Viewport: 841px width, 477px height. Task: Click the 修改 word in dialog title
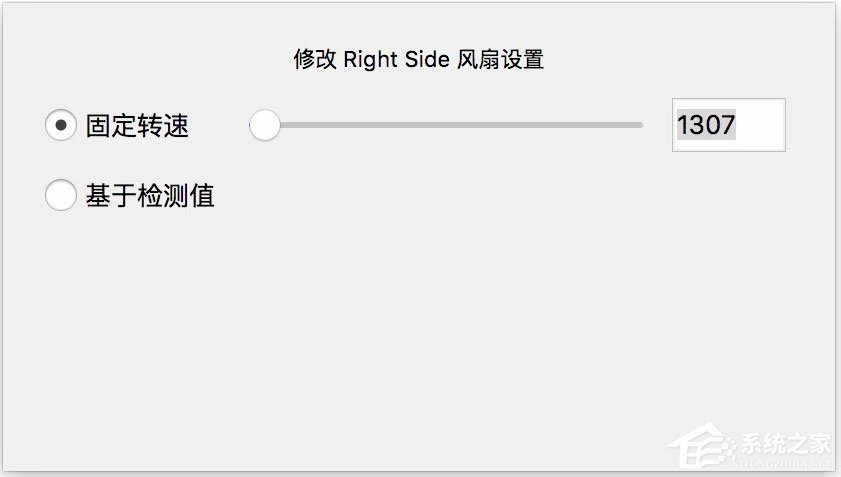pyautogui.click(x=314, y=59)
